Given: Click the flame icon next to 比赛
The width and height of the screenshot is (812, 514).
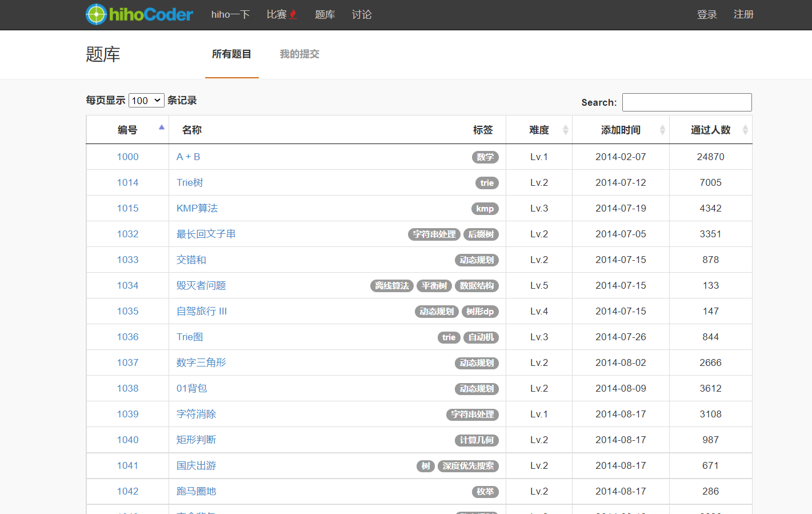Looking at the screenshot, I should 293,14.
